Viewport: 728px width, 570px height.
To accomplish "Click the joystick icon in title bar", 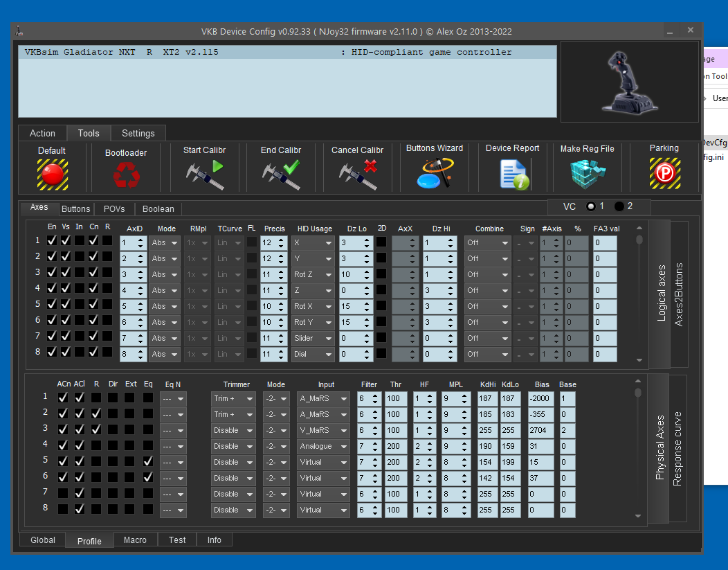I will tap(19, 32).
